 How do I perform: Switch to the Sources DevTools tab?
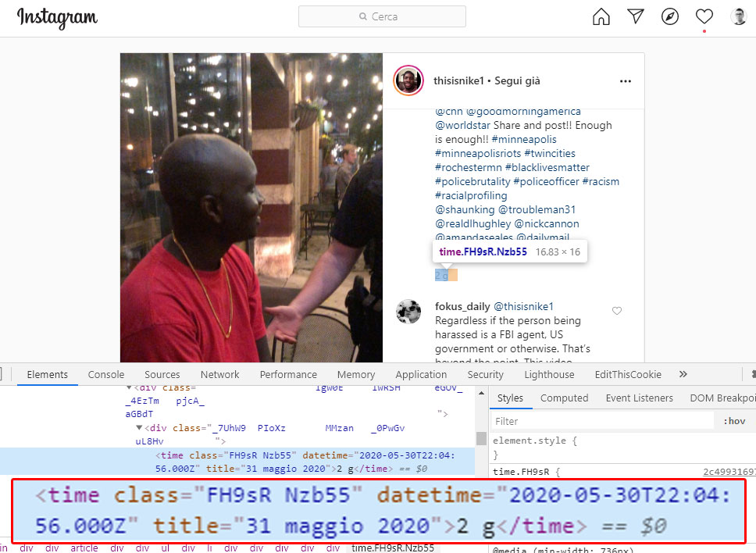pyautogui.click(x=162, y=375)
